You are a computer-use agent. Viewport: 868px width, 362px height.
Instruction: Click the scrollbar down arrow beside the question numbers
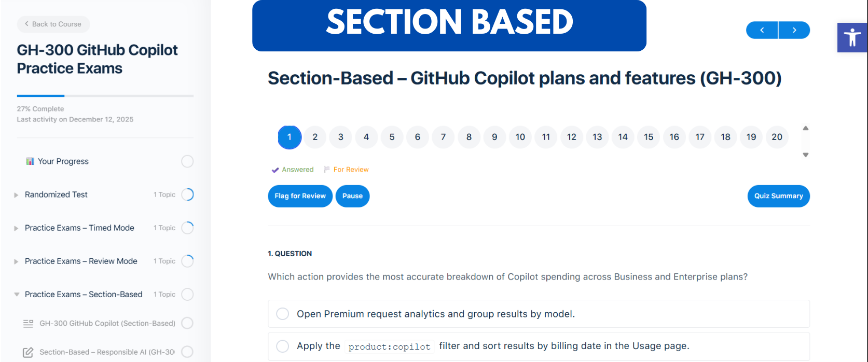click(x=806, y=155)
